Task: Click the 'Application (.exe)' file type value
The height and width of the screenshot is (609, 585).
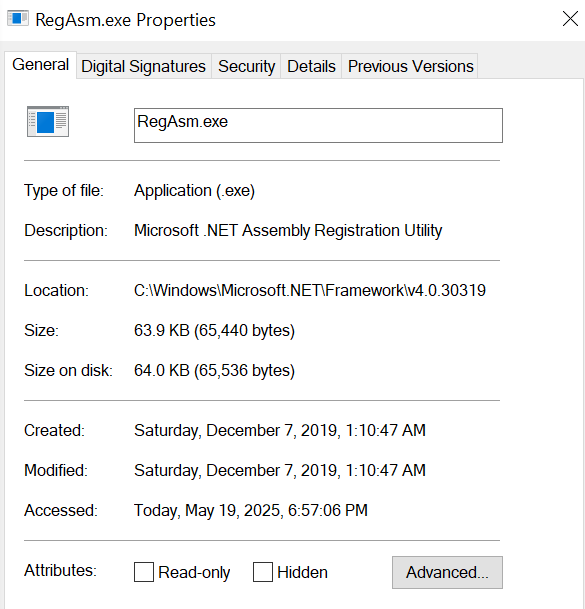Action: click(x=194, y=191)
